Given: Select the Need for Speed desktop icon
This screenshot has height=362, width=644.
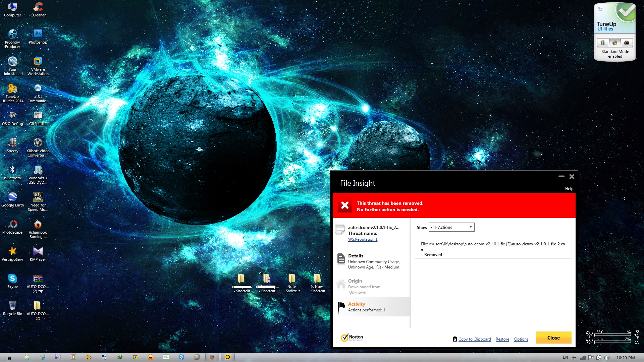Looking at the screenshot, I should pos(38,202).
